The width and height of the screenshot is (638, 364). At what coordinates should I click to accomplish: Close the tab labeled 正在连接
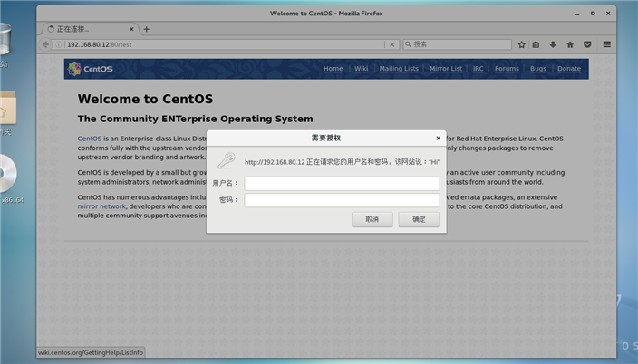tap(131, 29)
